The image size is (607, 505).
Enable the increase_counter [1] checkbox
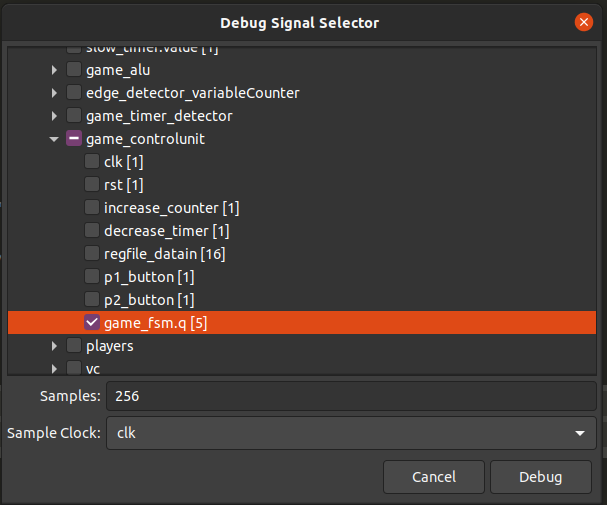pos(92,207)
